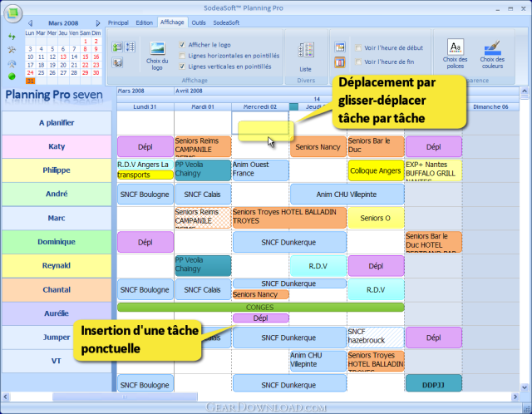
Task: Click the horizontal scrollbar left arrow
Action: tap(5, 397)
